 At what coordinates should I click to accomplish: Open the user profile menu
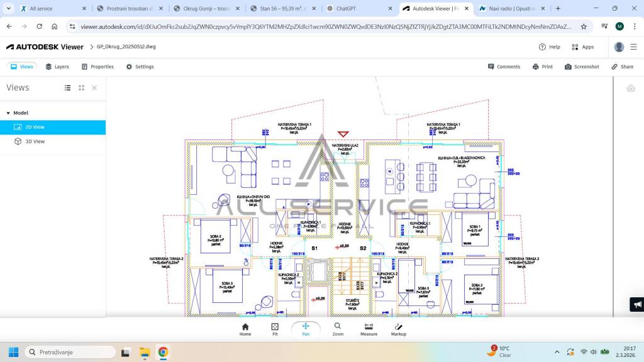point(619,47)
